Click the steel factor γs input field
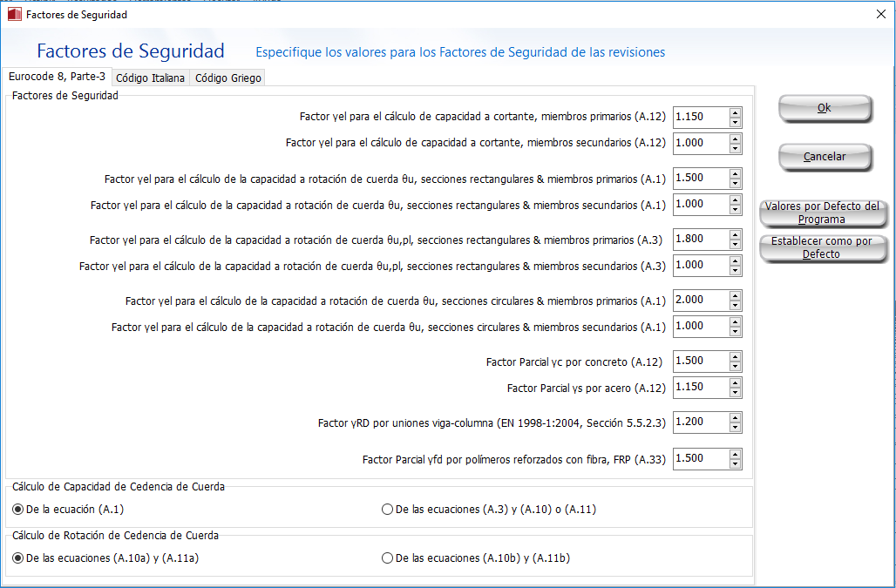This screenshot has width=896, height=588. click(700, 388)
